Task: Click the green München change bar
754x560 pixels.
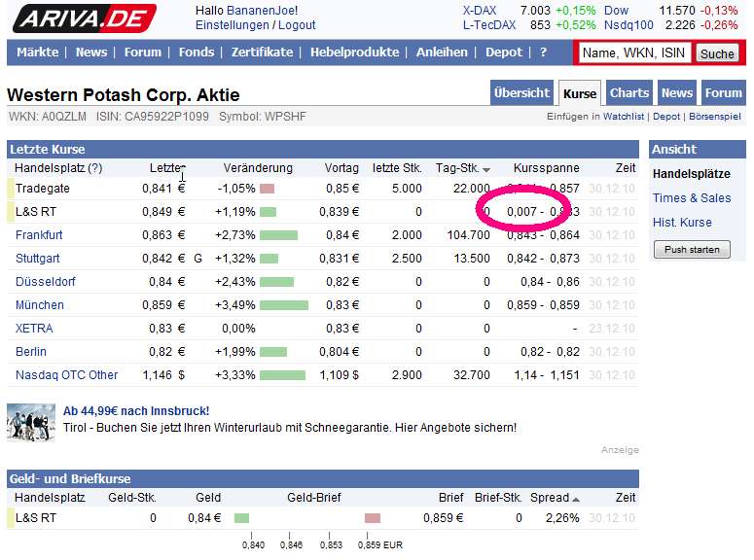Action: click(283, 305)
